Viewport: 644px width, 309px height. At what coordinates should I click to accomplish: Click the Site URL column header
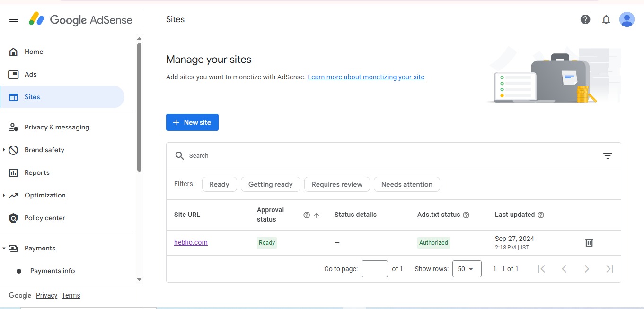tap(187, 215)
